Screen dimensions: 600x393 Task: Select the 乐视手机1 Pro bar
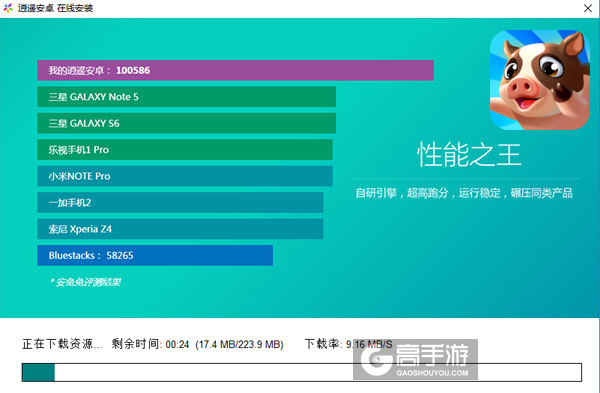pyautogui.click(x=185, y=150)
